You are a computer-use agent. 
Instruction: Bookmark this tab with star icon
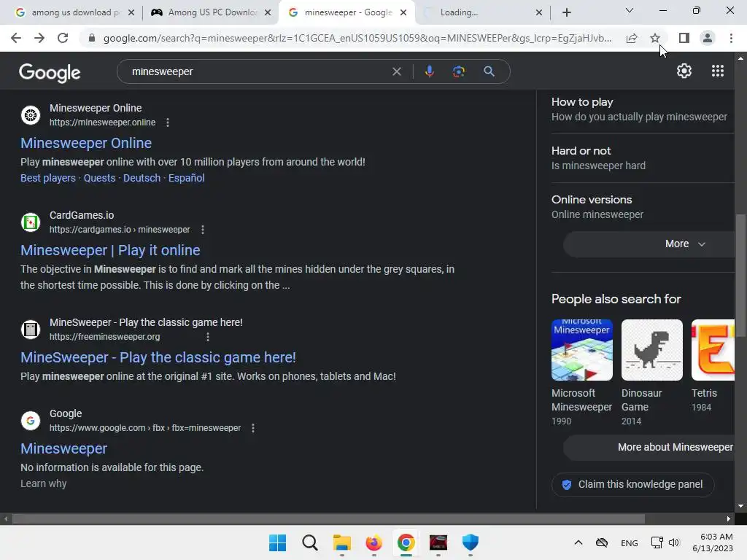[655, 38]
